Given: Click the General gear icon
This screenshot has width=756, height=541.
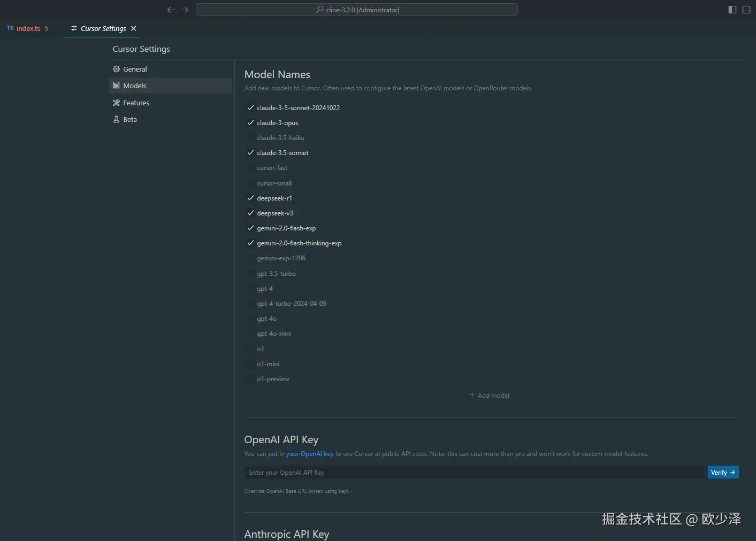Looking at the screenshot, I should pos(116,69).
